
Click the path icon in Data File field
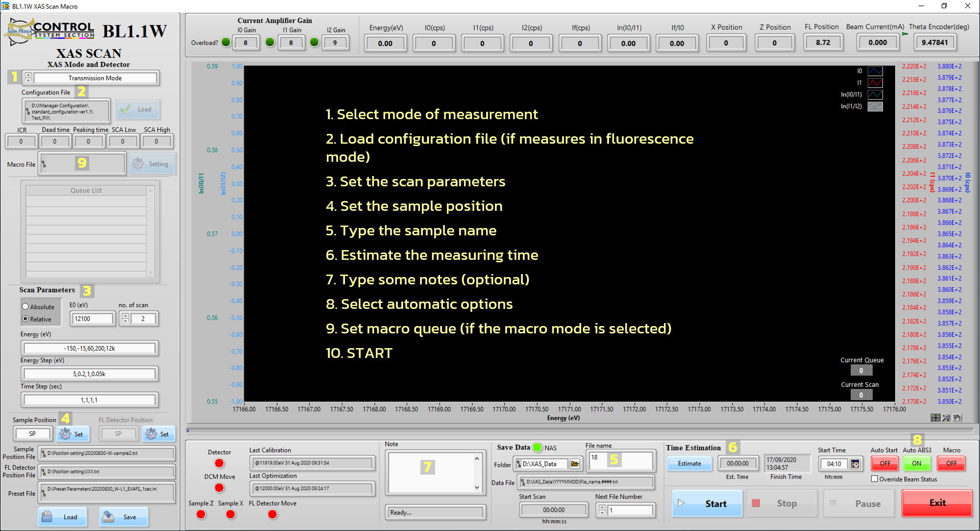point(523,482)
